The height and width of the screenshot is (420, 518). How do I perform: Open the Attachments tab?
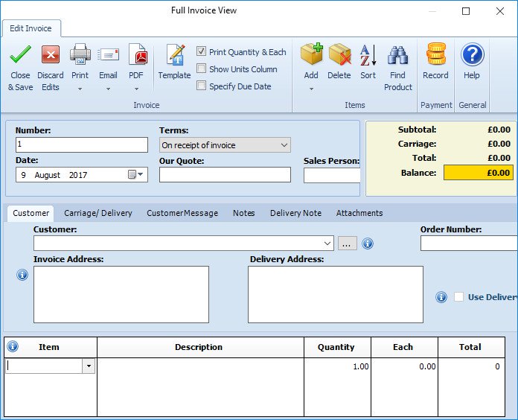(359, 213)
